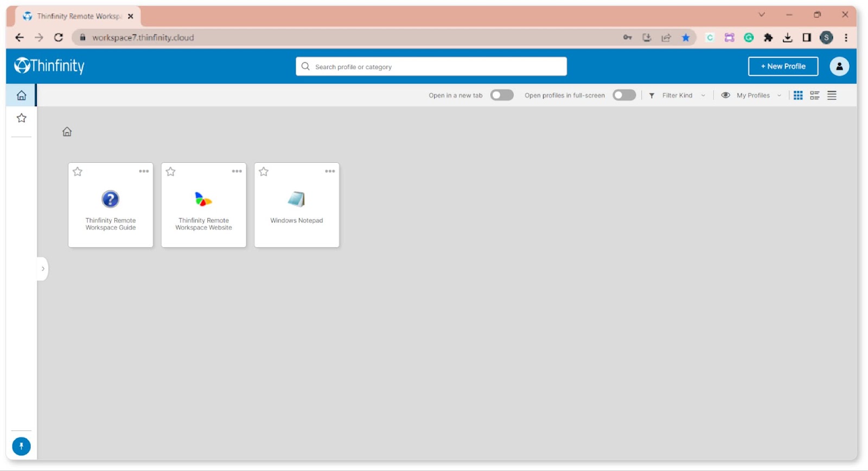Click the home breadcrumb icon
Viewport: 868px width, 471px height.
[x=67, y=131]
